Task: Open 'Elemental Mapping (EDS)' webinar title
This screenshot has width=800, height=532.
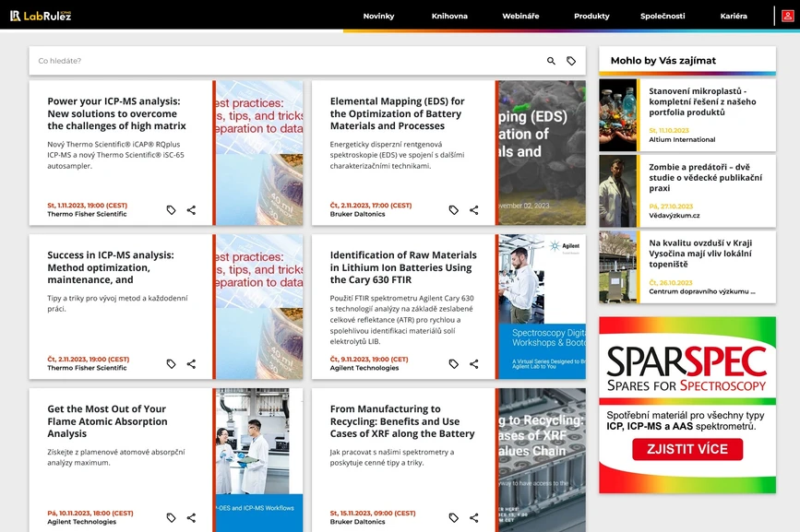Action: click(x=397, y=113)
